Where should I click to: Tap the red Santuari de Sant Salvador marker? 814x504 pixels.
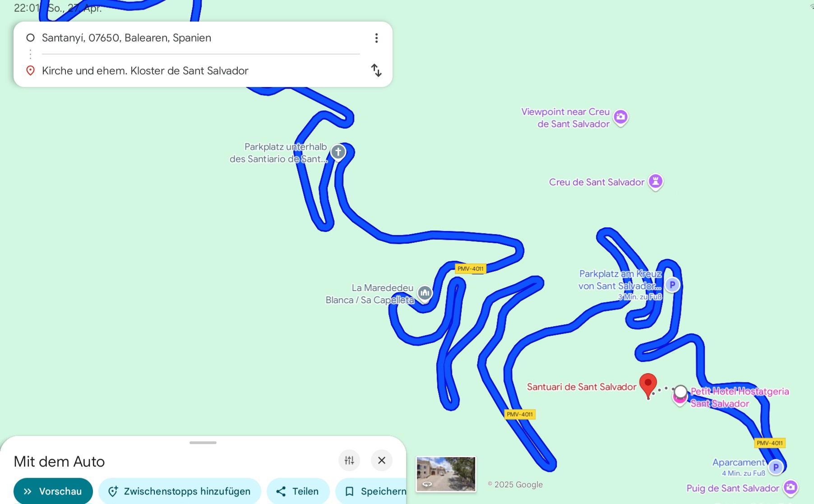648,385
